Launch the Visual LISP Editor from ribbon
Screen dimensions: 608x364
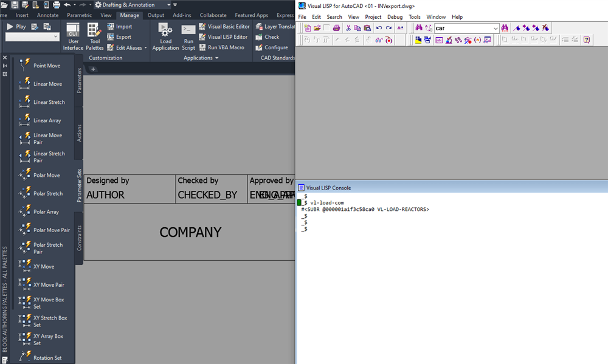(223, 37)
